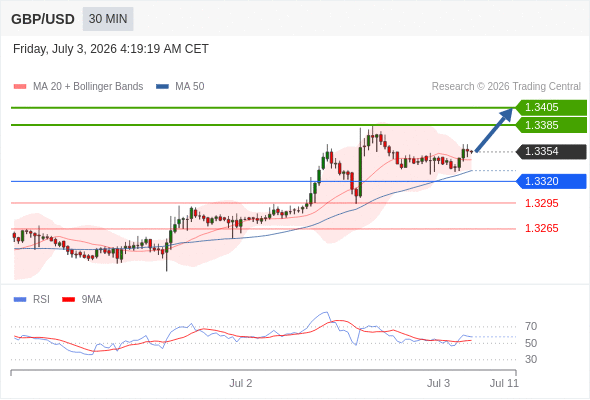This screenshot has height=400, width=590.
Task: Click the 1.3295 red support label
Action: coord(541,204)
